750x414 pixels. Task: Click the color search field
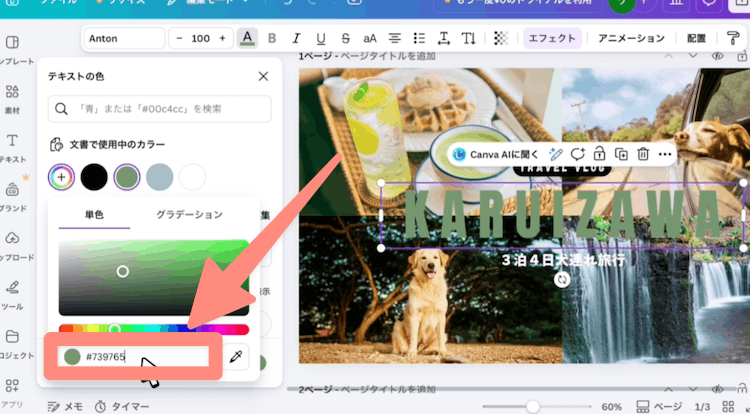pos(160,109)
